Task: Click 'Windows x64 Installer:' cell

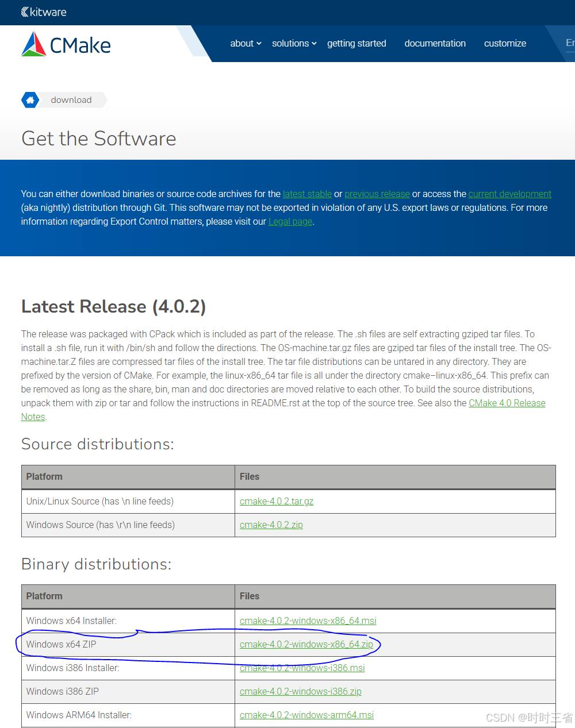Action: coord(128,621)
